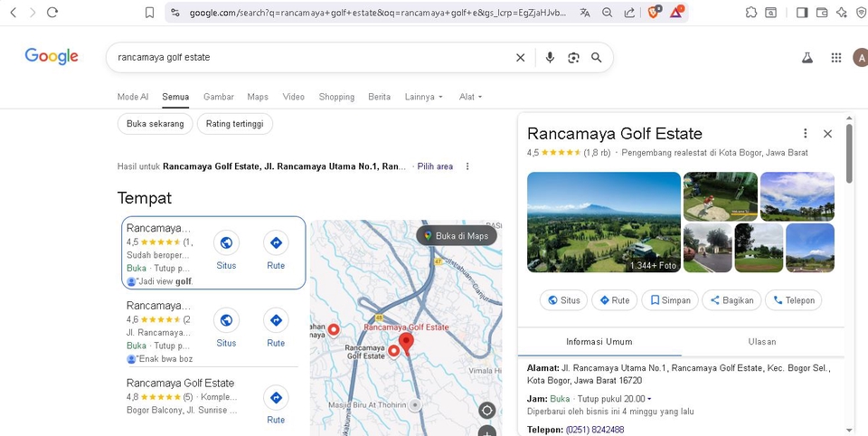
Task: Click the Google Apps grid icon
Action: [x=835, y=58]
